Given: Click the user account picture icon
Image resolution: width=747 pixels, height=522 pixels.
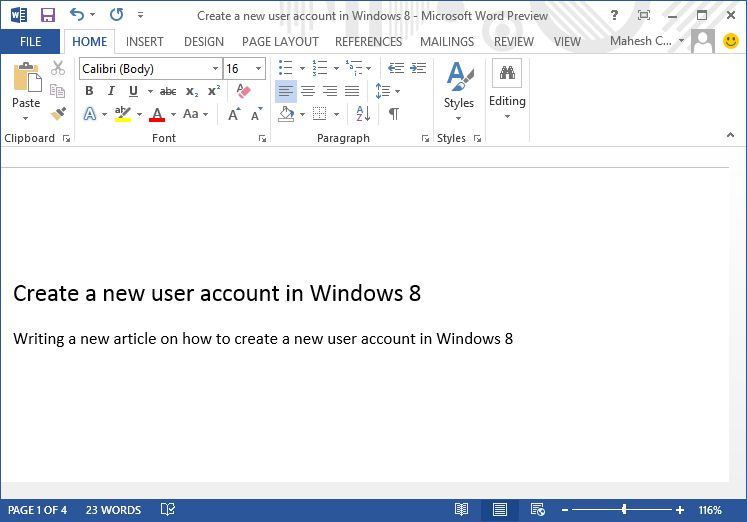Looking at the screenshot, I should coord(703,41).
